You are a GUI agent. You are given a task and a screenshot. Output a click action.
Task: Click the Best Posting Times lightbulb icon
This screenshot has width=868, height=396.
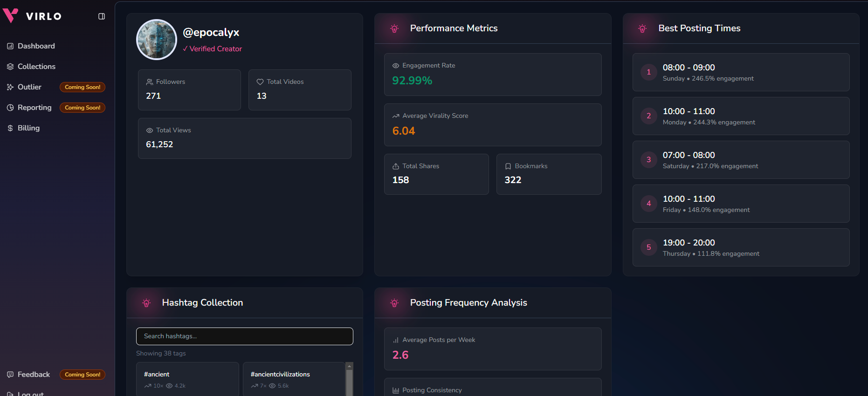pos(642,28)
